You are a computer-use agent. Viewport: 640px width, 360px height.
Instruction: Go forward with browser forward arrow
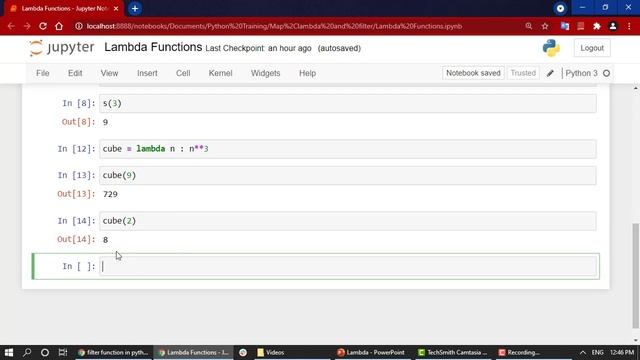click(x=27, y=26)
